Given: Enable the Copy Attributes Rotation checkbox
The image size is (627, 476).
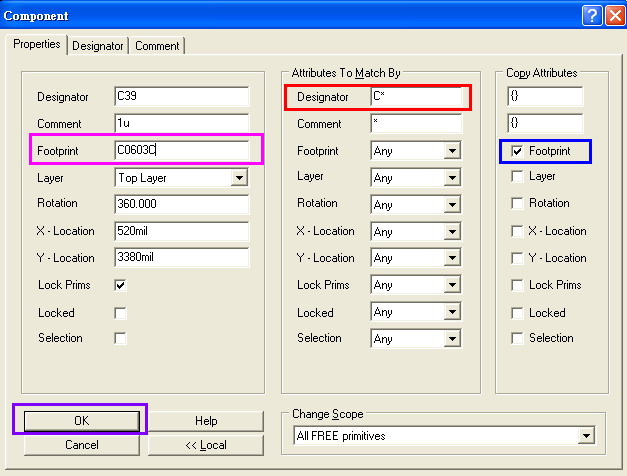Looking at the screenshot, I should point(517,203).
